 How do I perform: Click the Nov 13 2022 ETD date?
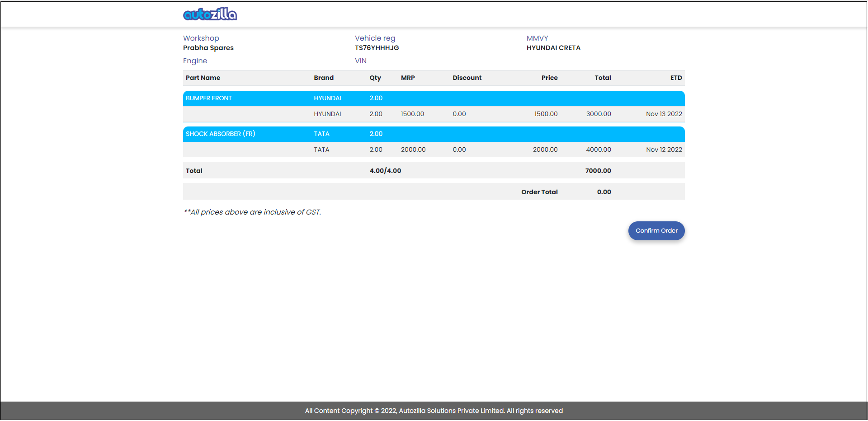(664, 114)
